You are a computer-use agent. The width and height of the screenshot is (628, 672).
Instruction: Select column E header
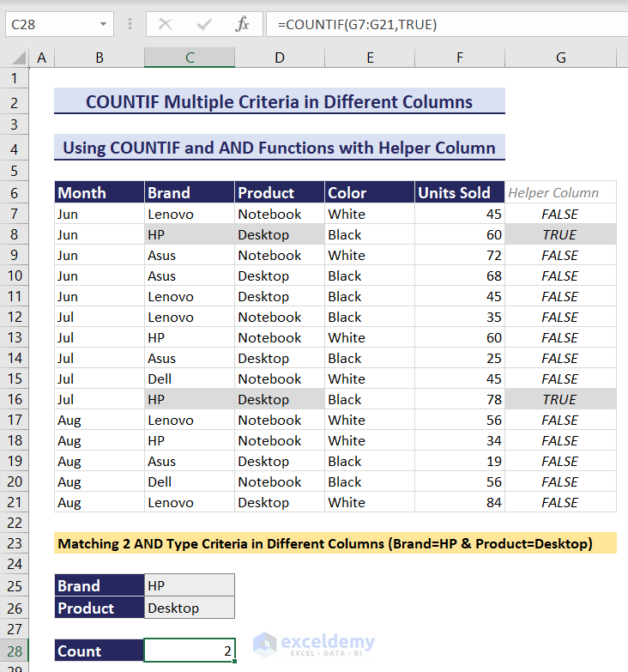pyautogui.click(x=370, y=58)
